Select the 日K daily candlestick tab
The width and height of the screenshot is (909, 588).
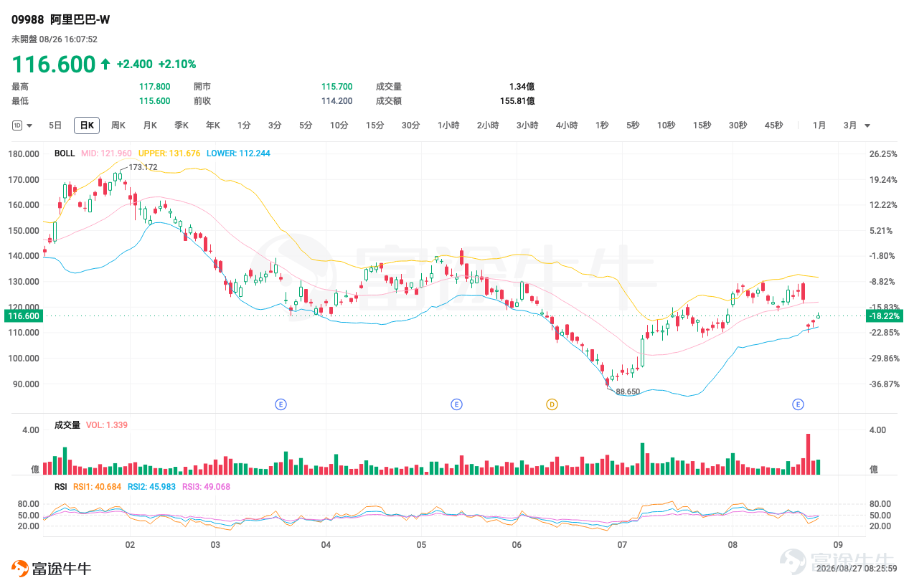point(87,125)
